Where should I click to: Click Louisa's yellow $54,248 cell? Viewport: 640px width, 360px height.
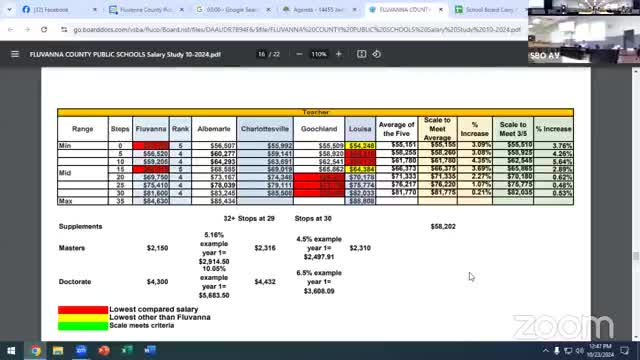(x=360, y=145)
